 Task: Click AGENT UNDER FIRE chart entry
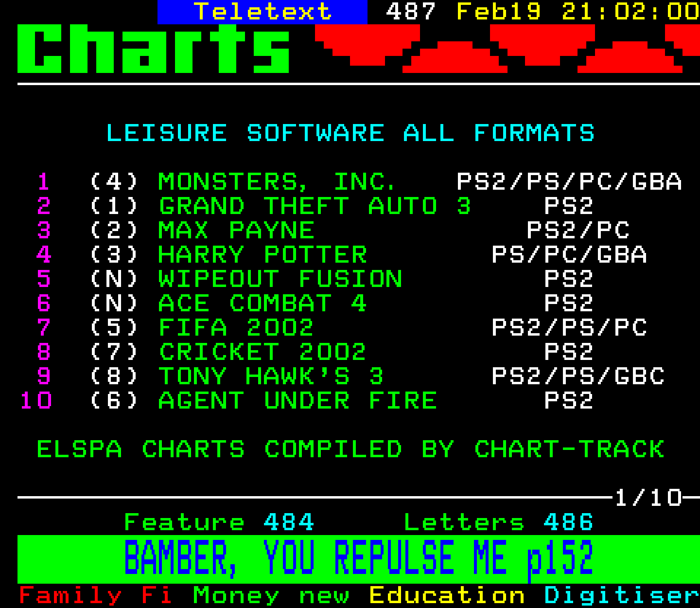297,401
